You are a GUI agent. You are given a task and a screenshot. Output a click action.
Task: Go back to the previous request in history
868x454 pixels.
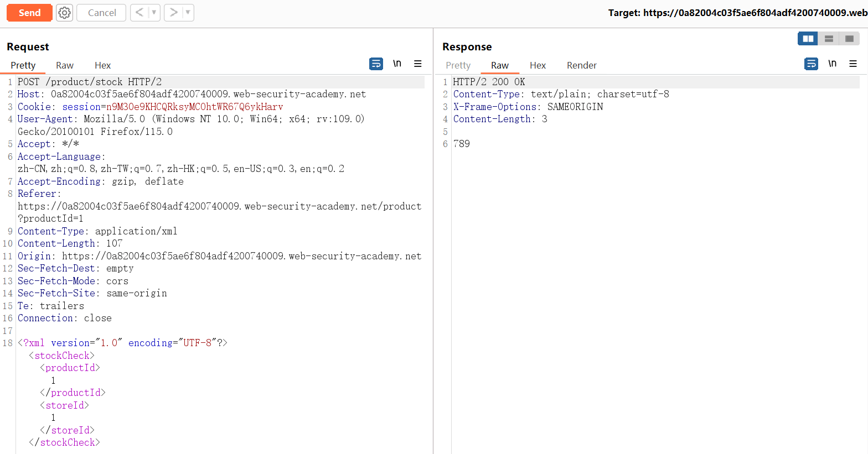coord(139,13)
